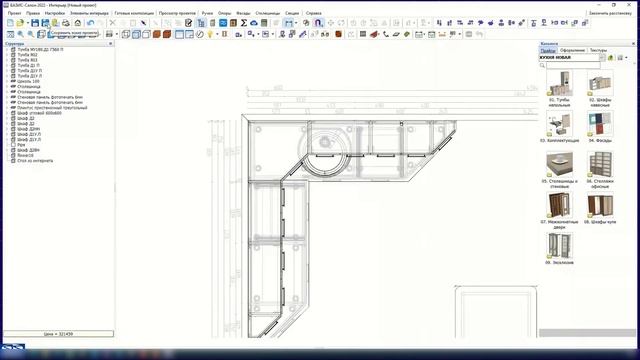
Task: Click the zoom in magnifier icon
Action: click(20, 35)
